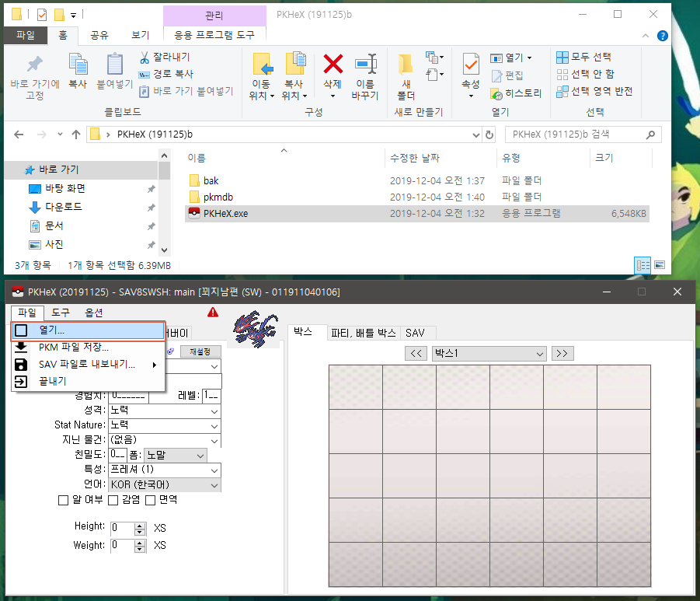
Task: Click the Paste clipboard icon
Action: point(115,64)
